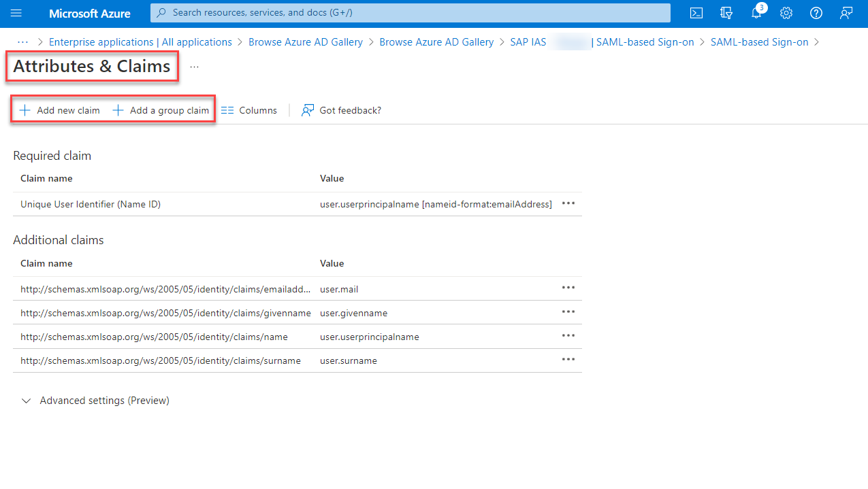
Task: Open the Columns chooser
Action: [249, 110]
